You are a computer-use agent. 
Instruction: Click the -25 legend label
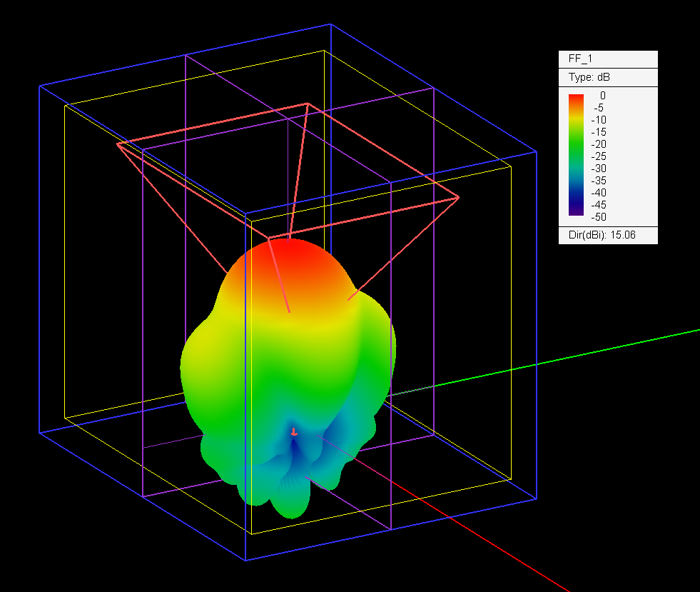click(x=598, y=156)
